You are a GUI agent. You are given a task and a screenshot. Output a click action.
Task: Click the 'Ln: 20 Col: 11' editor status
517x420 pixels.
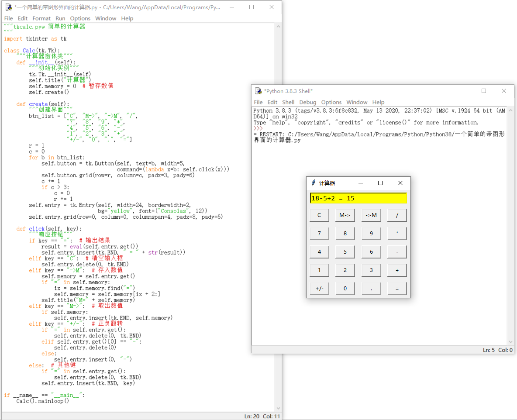point(262,416)
